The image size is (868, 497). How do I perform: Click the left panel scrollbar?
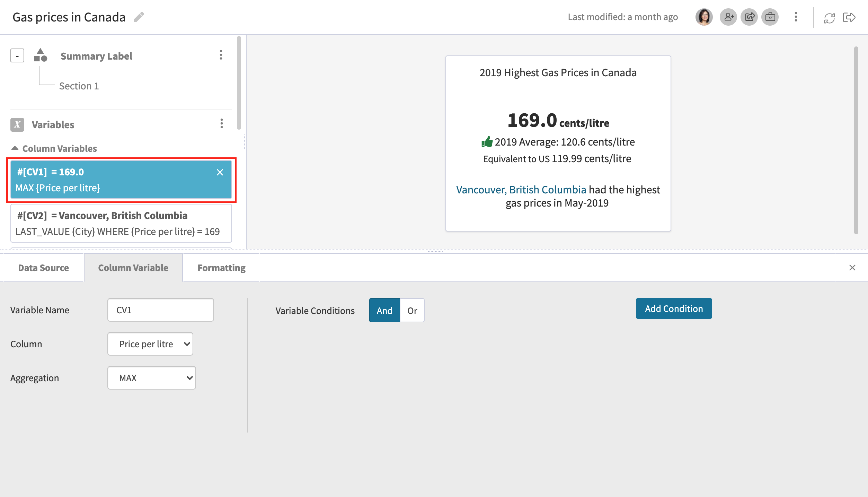tap(239, 83)
